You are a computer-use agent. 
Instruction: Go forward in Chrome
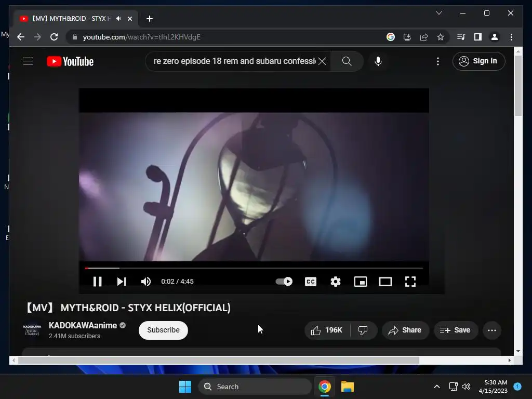tap(37, 37)
